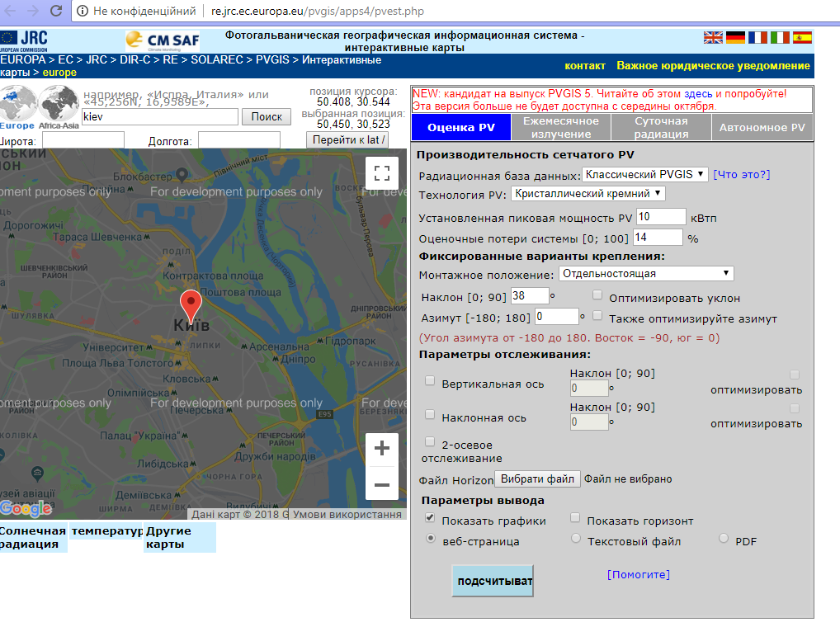Open the radiation database dropdown

click(x=644, y=174)
